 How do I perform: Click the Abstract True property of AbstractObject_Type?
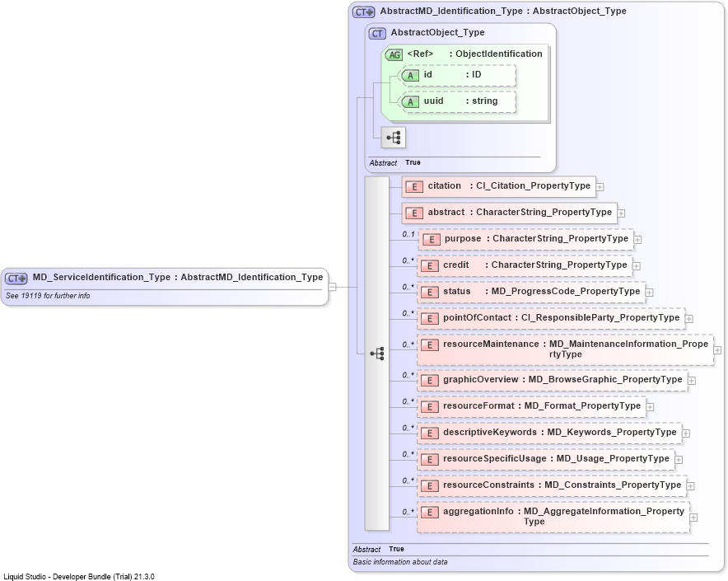point(395,162)
